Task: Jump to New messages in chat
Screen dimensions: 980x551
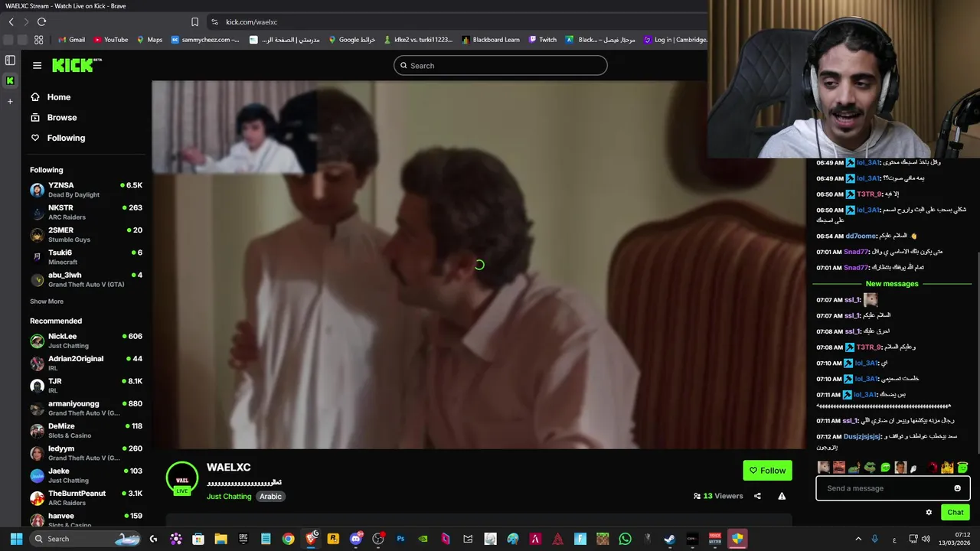Action: (x=891, y=284)
